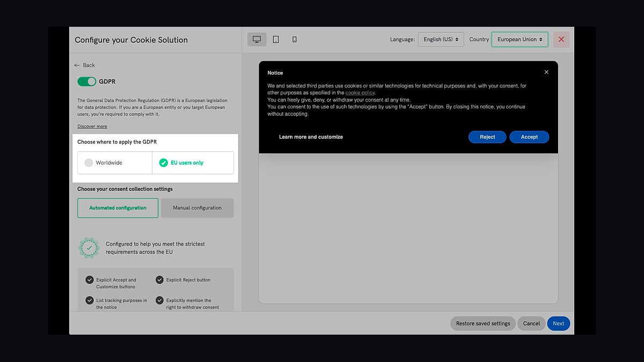Select EU users only option
The height and width of the screenshot is (362, 644).
pos(193,162)
